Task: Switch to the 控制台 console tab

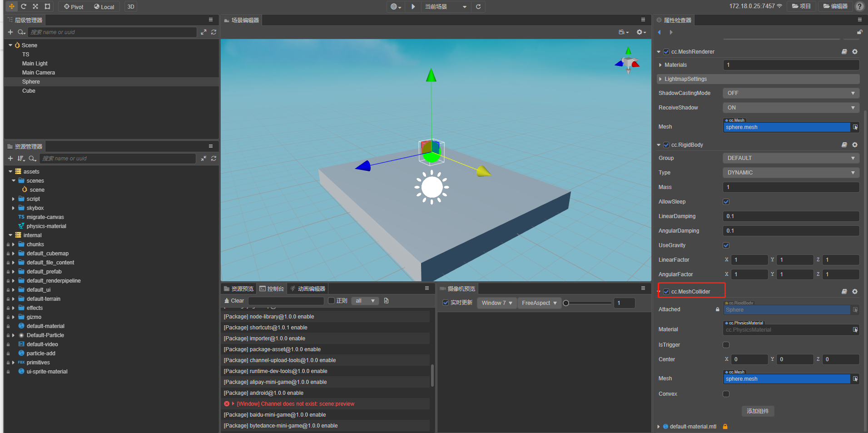Action: pos(272,289)
